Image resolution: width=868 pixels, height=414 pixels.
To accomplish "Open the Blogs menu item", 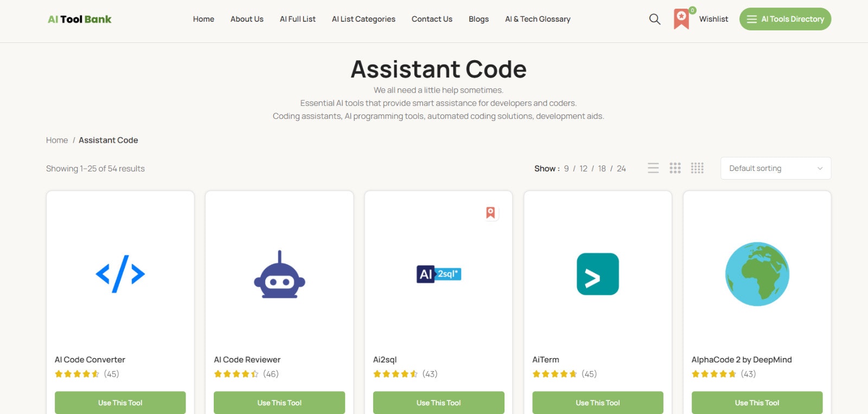I will (x=478, y=19).
